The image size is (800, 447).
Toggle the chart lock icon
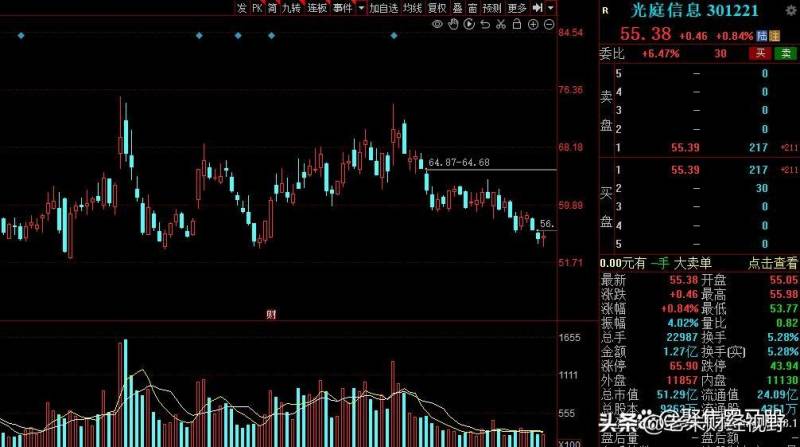(x=517, y=24)
